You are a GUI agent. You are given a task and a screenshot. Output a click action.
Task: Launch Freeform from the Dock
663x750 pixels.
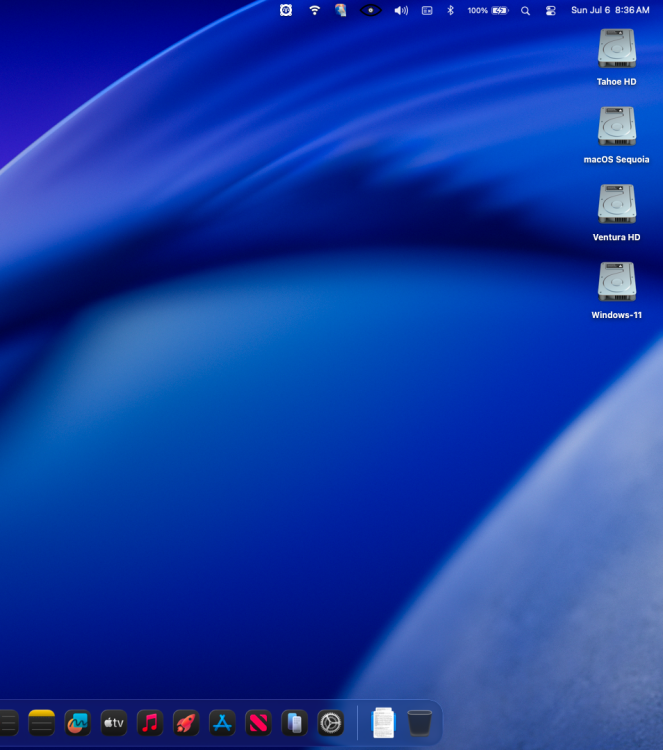click(77, 723)
